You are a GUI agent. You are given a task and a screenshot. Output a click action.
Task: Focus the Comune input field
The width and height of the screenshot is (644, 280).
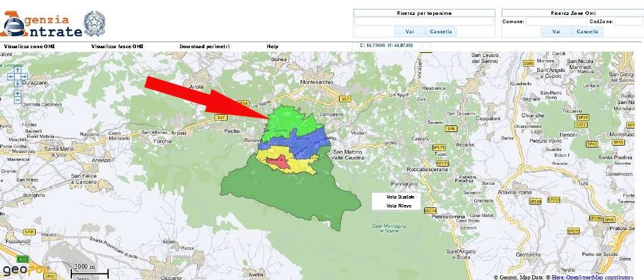click(x=555, y=21)
